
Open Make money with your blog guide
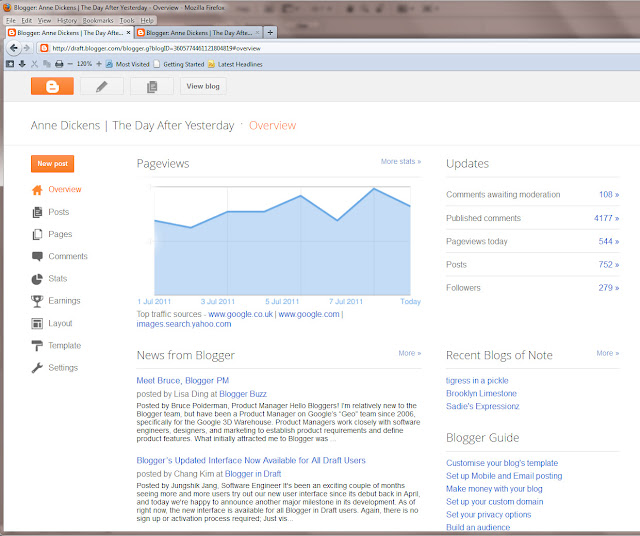(494, 489)
